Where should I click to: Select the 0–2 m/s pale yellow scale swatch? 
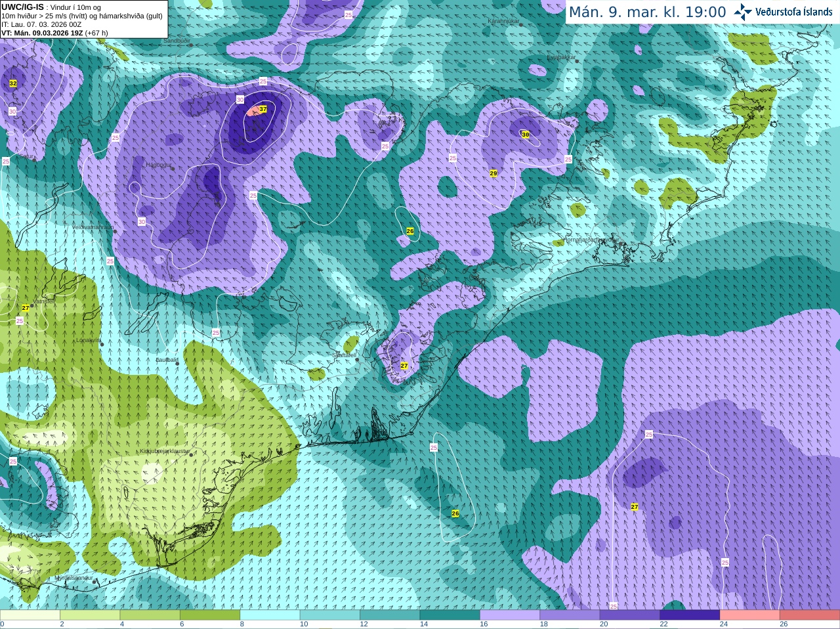(x=30, y=615)
